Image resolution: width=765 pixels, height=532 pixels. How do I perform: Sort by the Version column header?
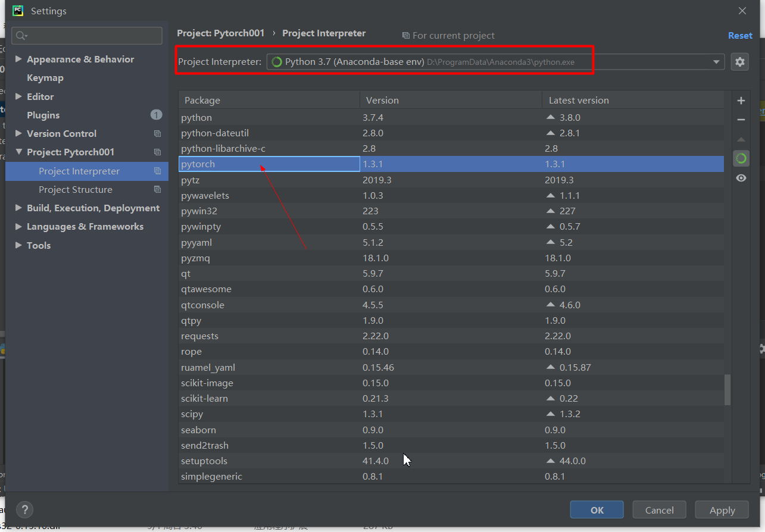[451, 100]
